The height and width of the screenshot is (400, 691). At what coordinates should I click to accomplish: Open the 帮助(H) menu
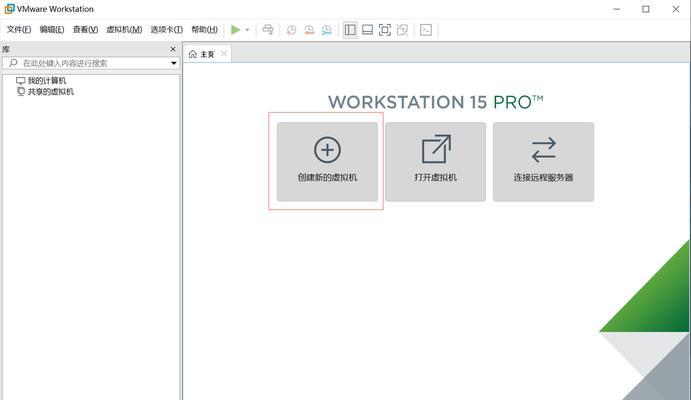tap(204, 30)
